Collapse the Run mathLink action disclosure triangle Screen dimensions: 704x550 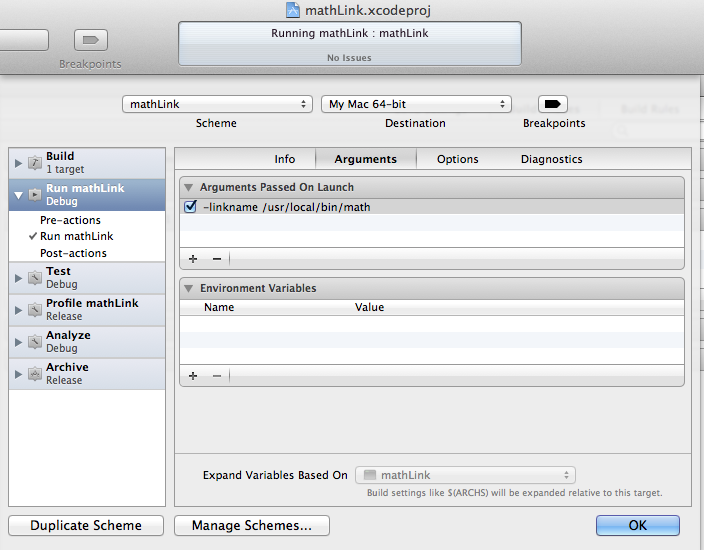tap(18, 195)
